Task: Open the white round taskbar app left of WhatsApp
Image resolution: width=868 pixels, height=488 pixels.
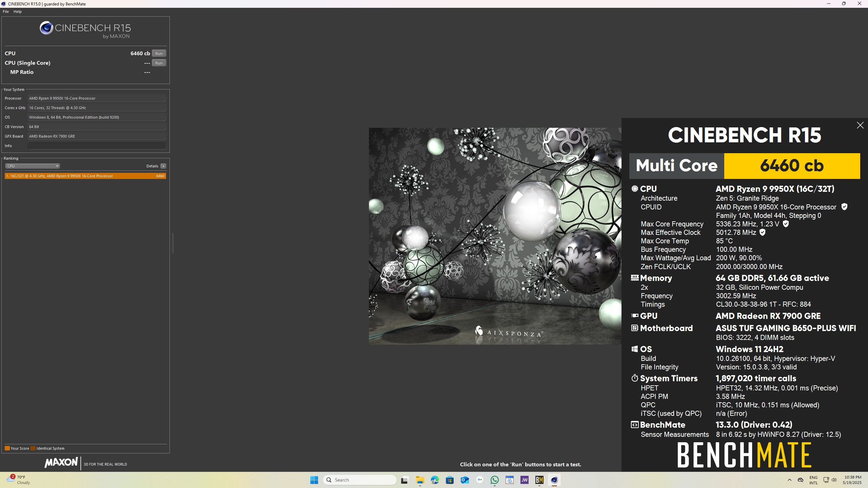Action: [480, 480]
